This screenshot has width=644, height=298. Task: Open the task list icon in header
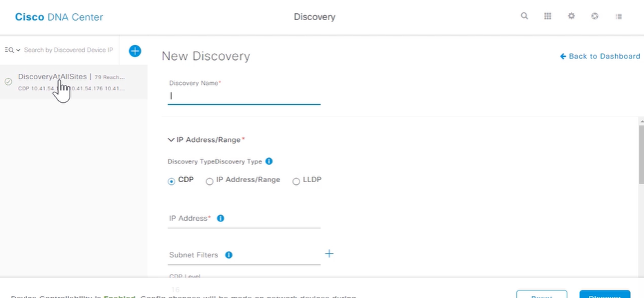click(618, 17)
